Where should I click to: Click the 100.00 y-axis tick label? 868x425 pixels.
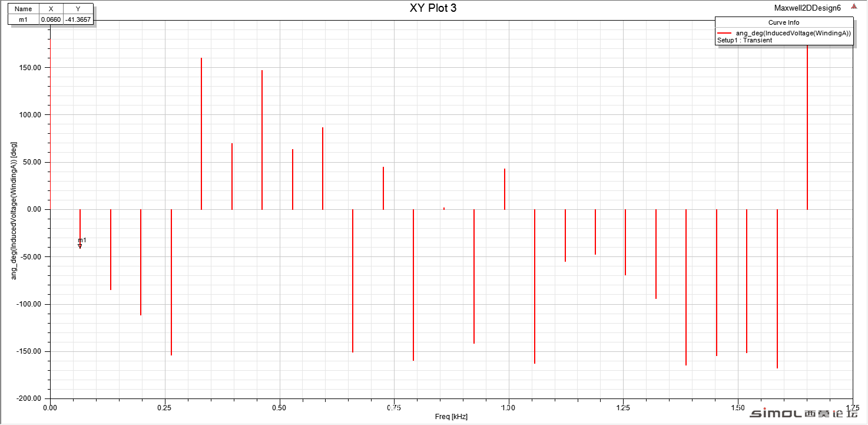[31, 115]
